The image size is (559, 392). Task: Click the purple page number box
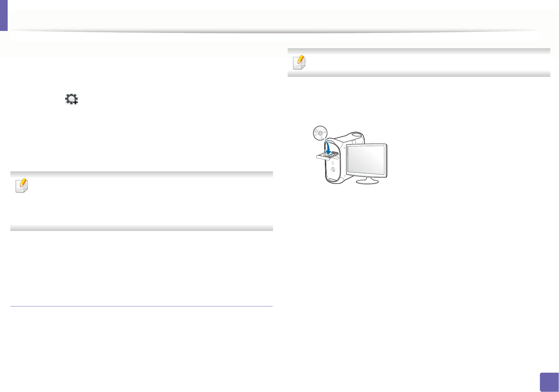tap(548, 382)
